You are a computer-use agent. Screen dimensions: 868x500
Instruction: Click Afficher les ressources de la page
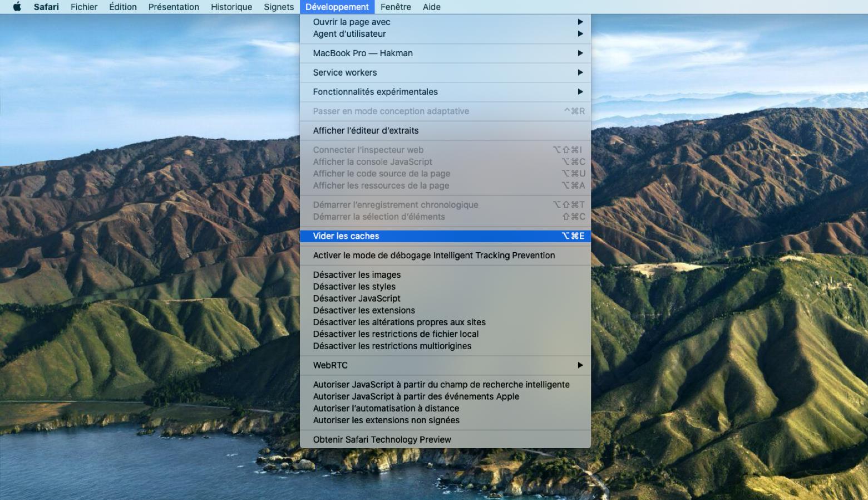tap(445, 185)
